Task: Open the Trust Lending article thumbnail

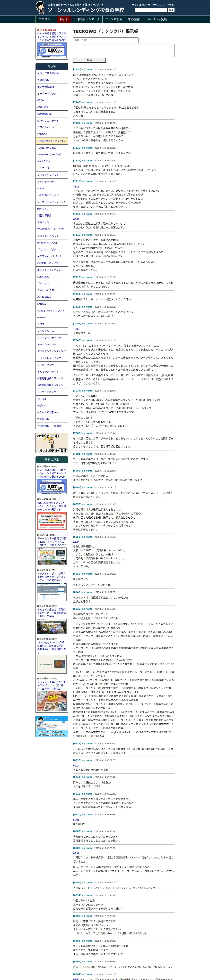Action: pos(52,592)
